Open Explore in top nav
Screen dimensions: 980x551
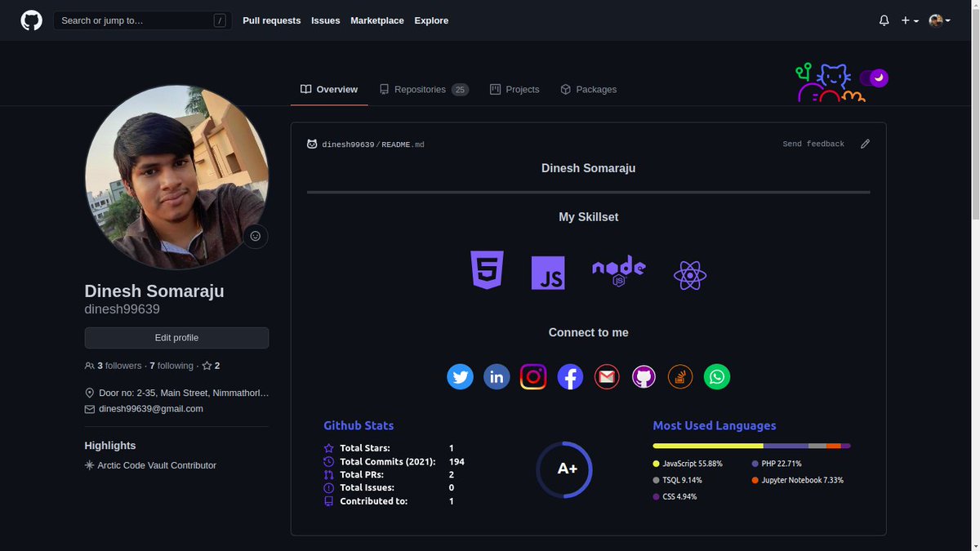click(x=431, y=20)
